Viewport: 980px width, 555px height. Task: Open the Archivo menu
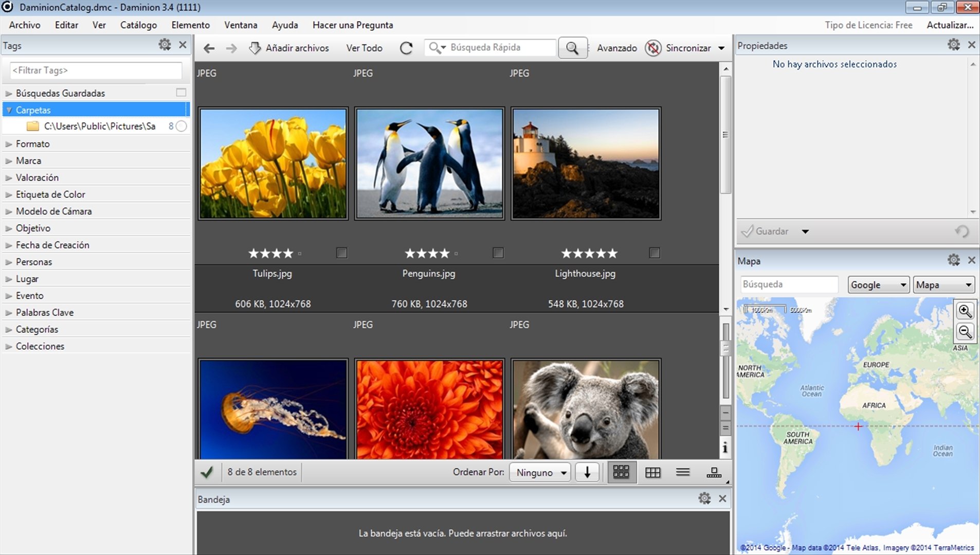tap(25, 25)
